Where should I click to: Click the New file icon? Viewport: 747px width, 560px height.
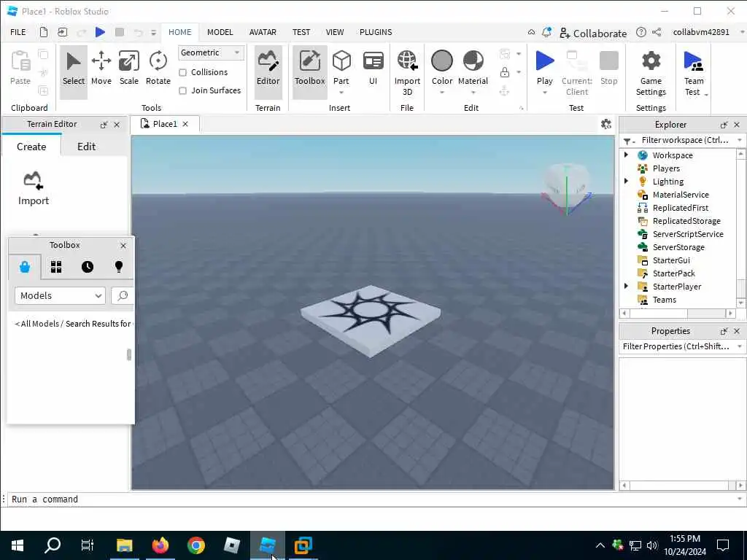pos(44,32)
